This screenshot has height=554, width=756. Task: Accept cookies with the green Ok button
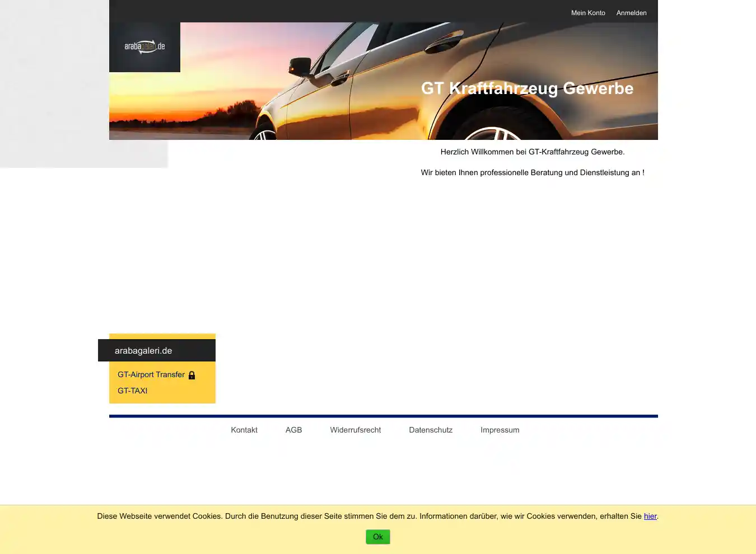(378, 537)
